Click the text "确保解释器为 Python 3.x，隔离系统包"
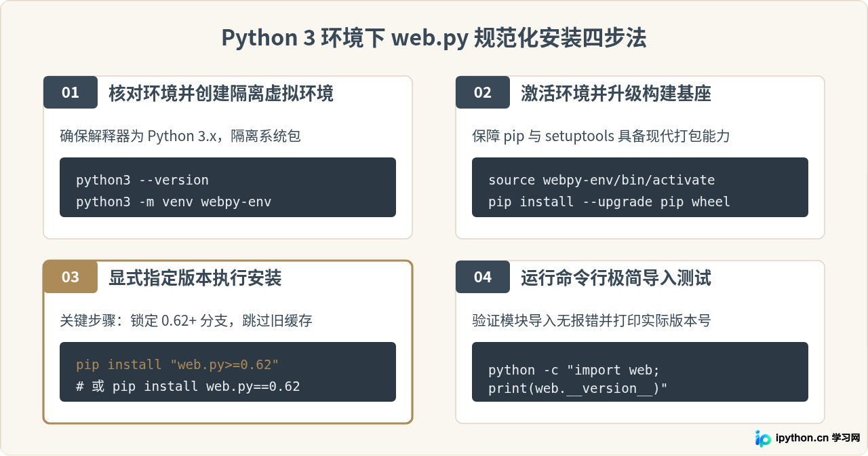Image resolution: width=868 pixels, height=456 pixels. tap(180, 136)
